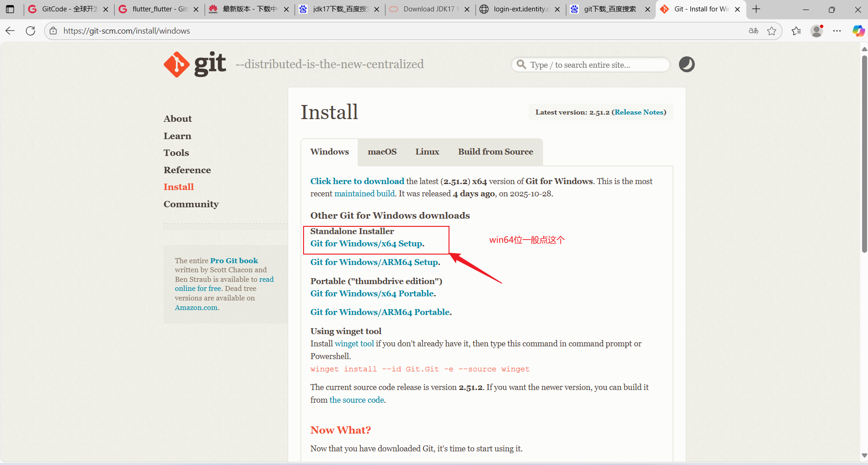
Task: Open the translate page icon
Action: [753, 31]
